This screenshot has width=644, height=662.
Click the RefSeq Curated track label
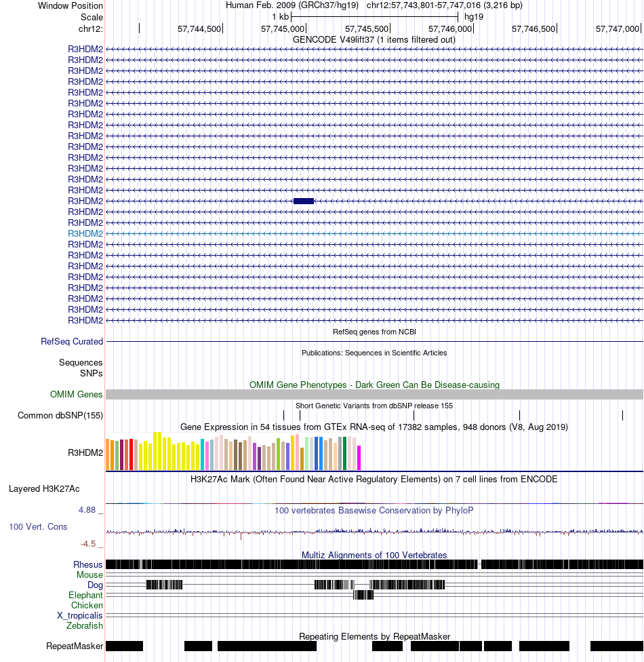[x=72, y=341]
